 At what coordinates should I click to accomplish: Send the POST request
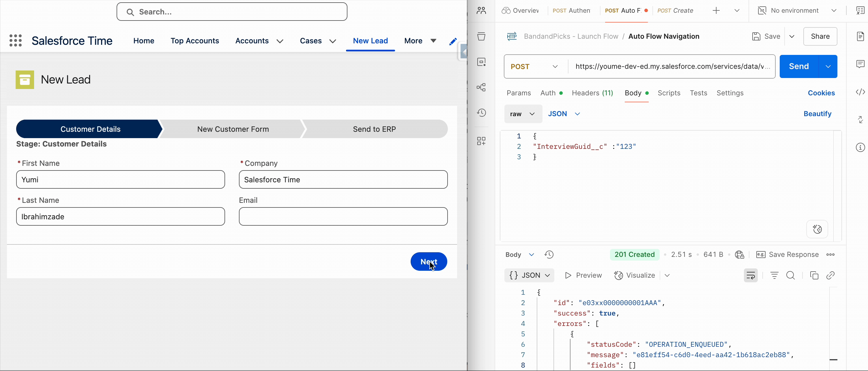coord(799,66)
